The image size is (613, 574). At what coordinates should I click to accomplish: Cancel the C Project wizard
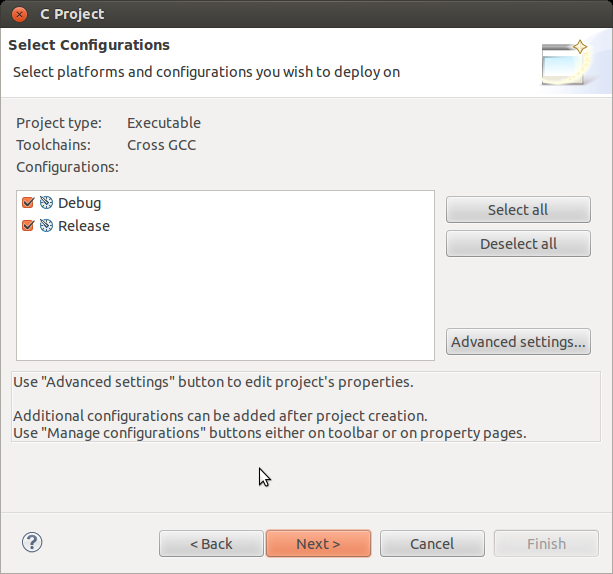[432, 544]
